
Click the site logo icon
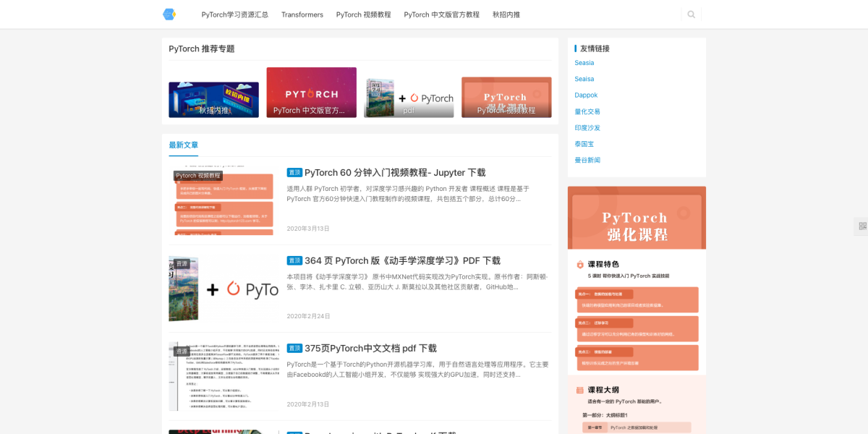coord(169,14)
